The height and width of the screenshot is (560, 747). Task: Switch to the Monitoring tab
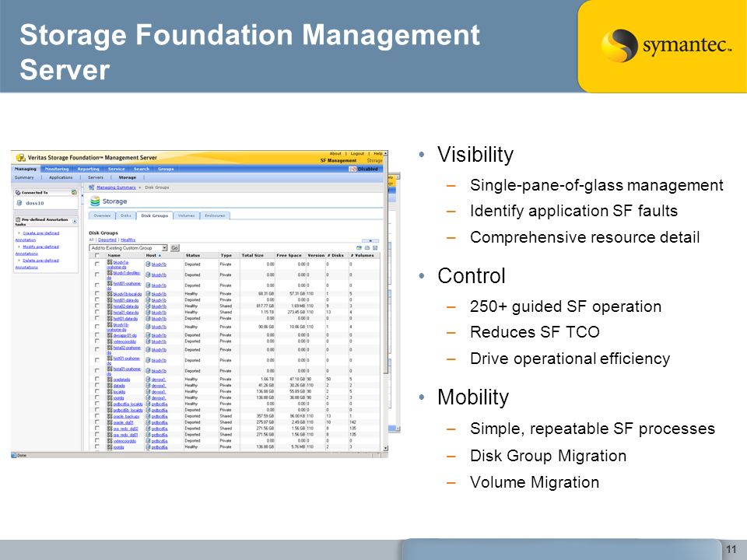point(57,169)
